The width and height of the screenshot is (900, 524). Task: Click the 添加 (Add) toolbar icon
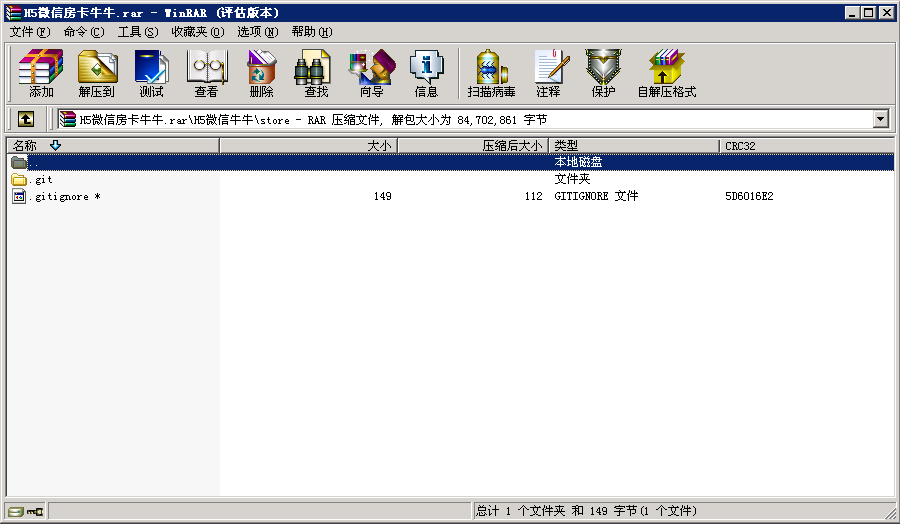41,73
